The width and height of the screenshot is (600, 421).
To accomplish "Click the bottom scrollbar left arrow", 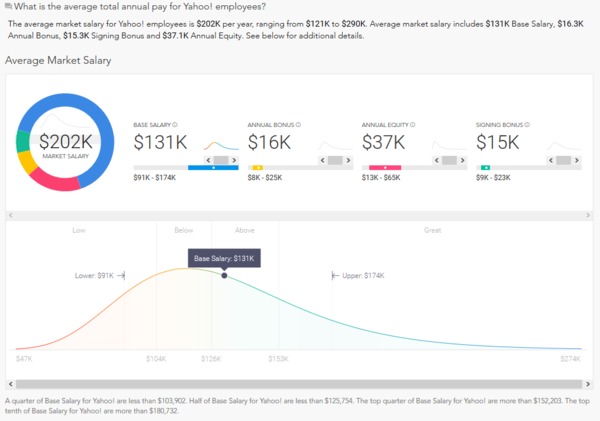I will tap(11, 384).
